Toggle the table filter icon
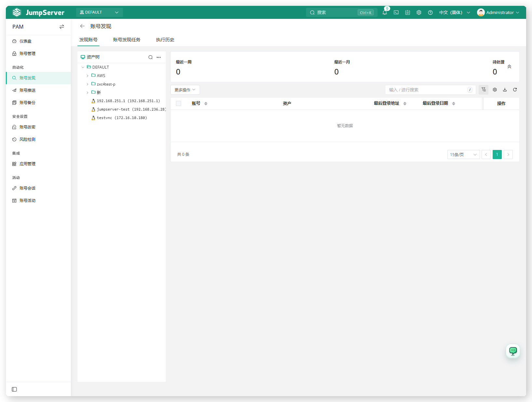 pyautogui.click(x=484, y=90)
